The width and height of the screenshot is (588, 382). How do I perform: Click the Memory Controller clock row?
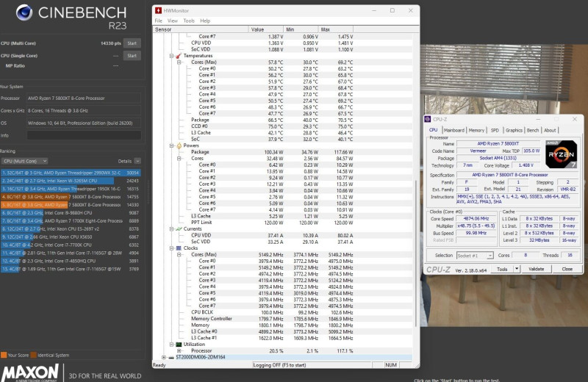(283, 319)
